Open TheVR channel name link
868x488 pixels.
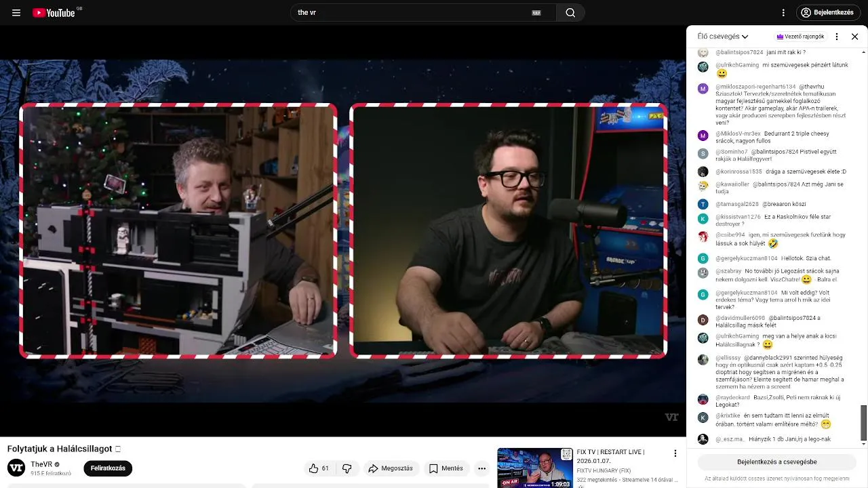41,464
